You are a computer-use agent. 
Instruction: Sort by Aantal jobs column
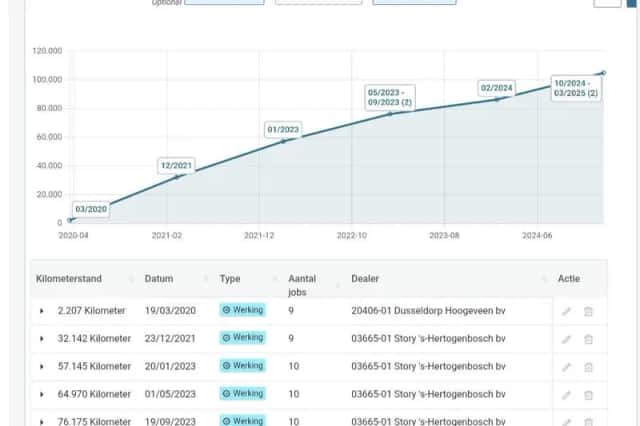338,285
